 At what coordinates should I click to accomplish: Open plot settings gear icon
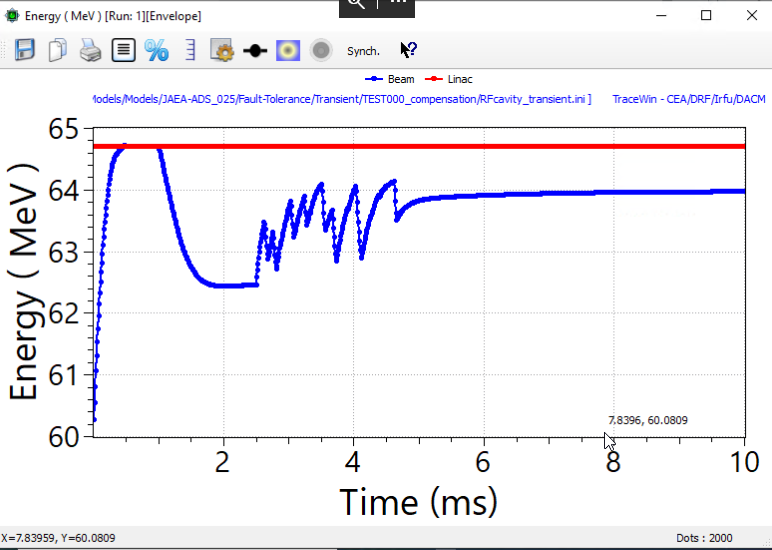tap(222, 50)
